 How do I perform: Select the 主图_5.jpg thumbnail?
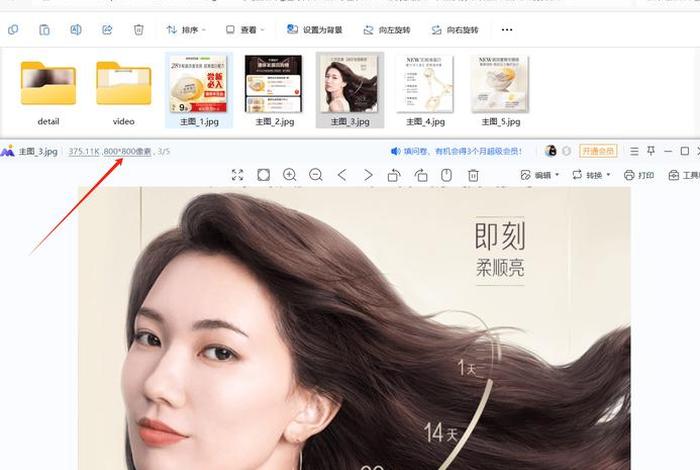coord(500,90)
